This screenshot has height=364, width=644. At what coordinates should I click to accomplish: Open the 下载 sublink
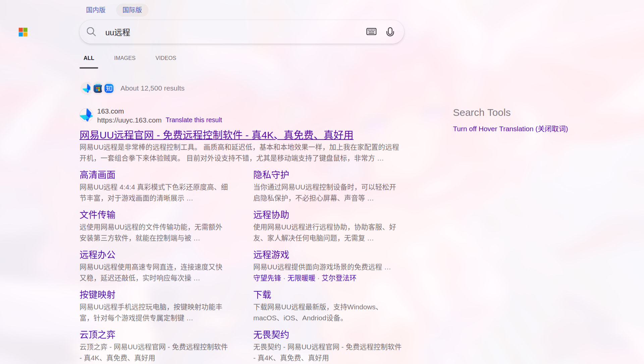point(262,295)
